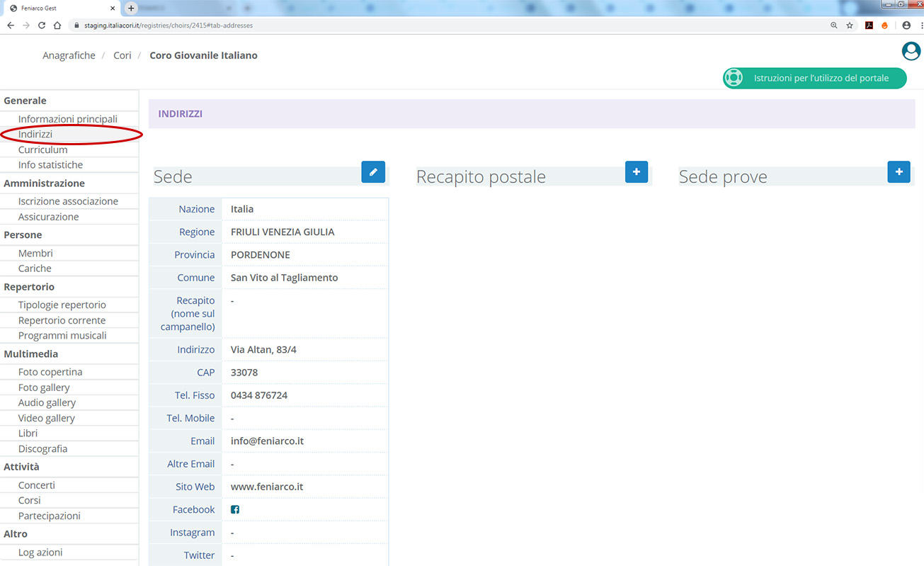Reload the page in browser
This screenshot has width=924, height=566.
(x=42, y=26)
